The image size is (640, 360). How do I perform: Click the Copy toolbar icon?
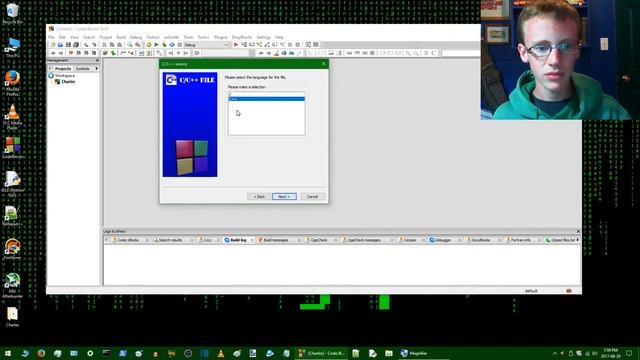112,44
